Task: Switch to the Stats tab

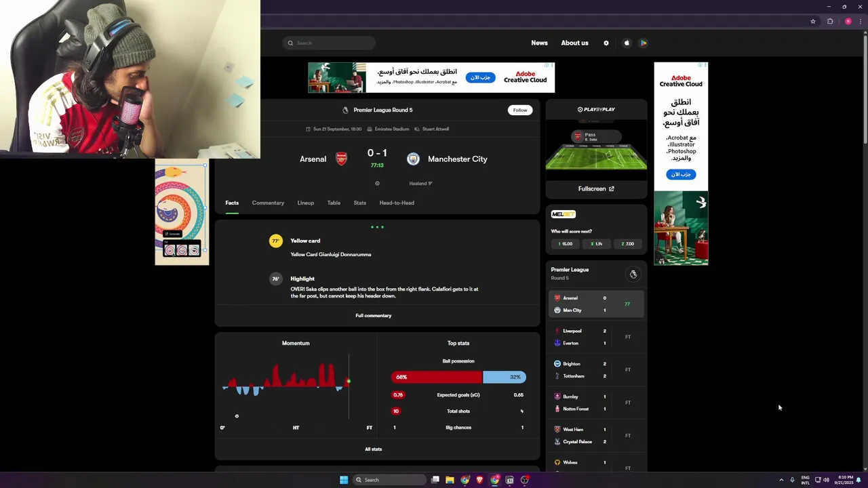Action: tap(359, 203)
